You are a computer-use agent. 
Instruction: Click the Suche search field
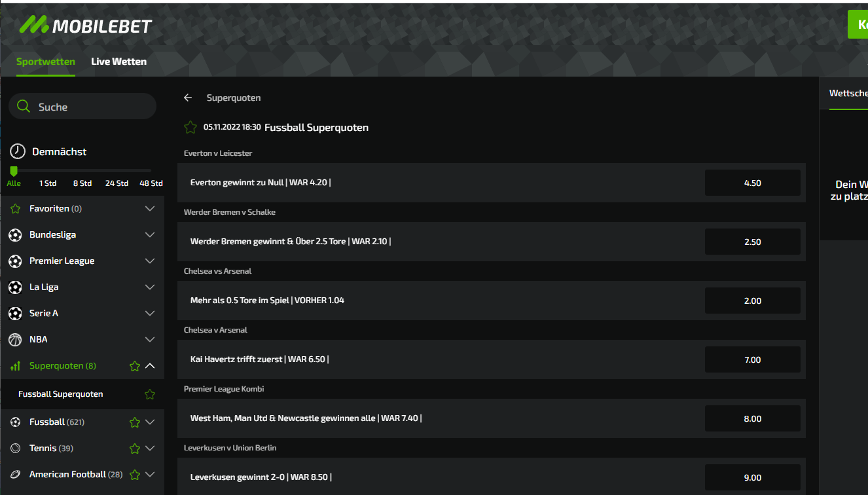pos(92,107)
